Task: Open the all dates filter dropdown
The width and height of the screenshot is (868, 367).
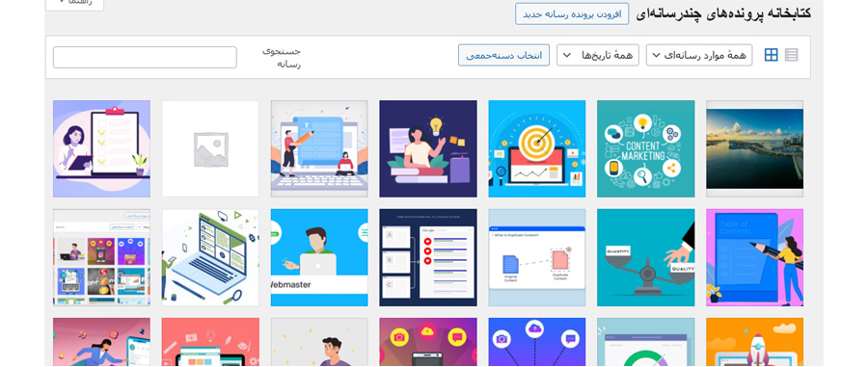Action: (598, 55)
